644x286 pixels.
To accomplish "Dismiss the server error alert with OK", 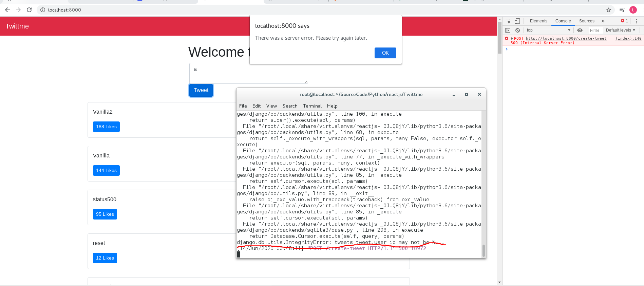I will click(x=385, y=53).
